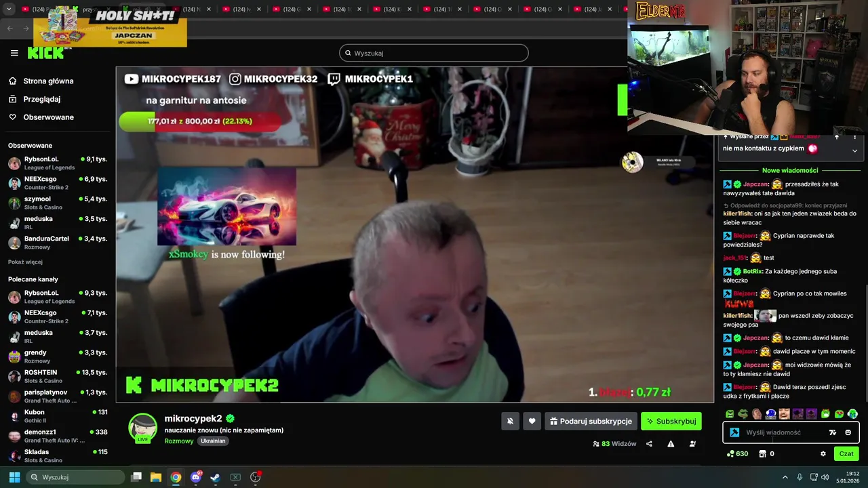
Task: Click the green Czat send button
Action: [846, 453]
